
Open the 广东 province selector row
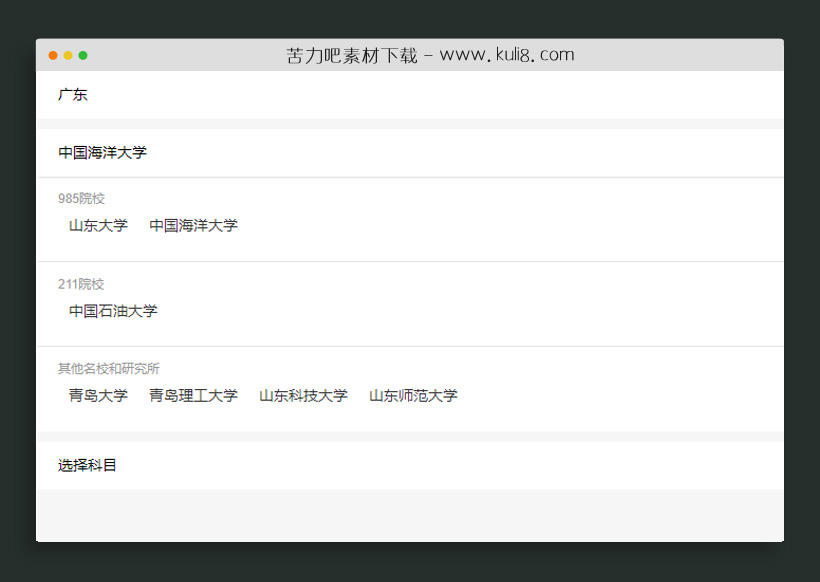tap(409, 95)
